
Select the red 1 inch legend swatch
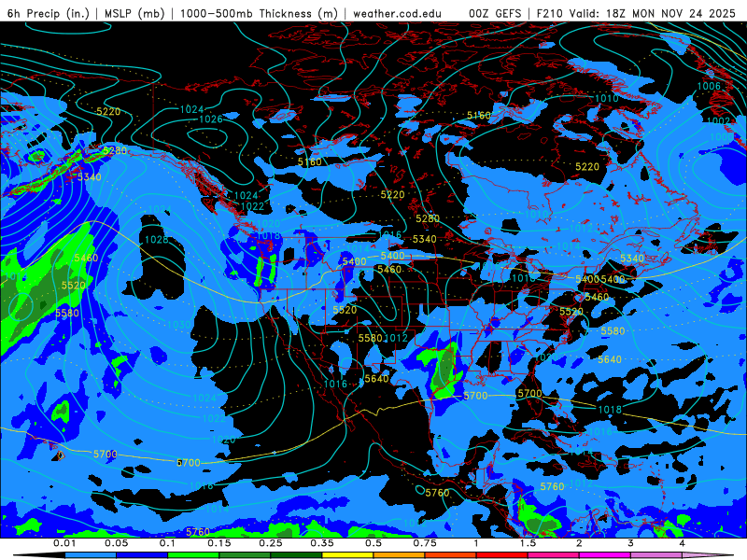(502, 555)
